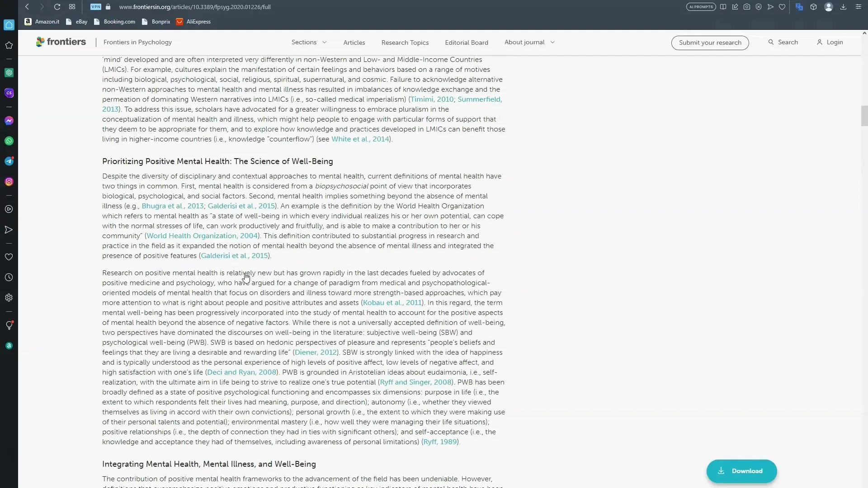Click the Login button
This screenshot has width=868, height=488.
[x=835, y=42]
